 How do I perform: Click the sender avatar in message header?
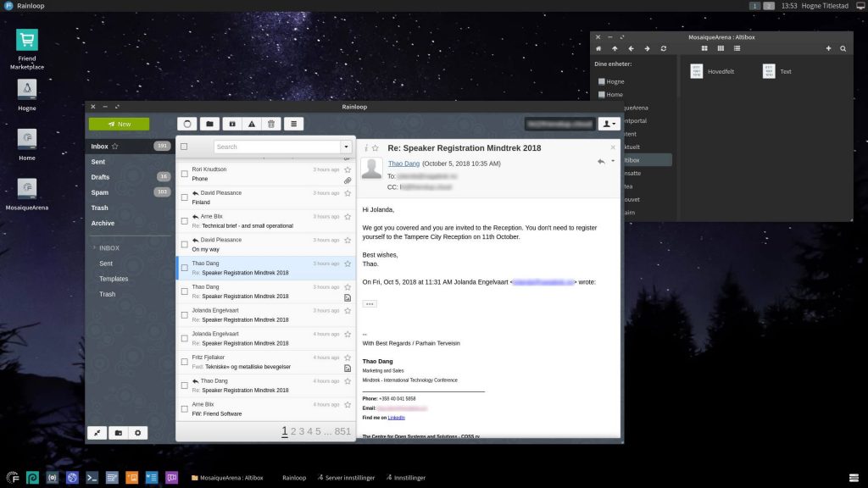[372, 169]
